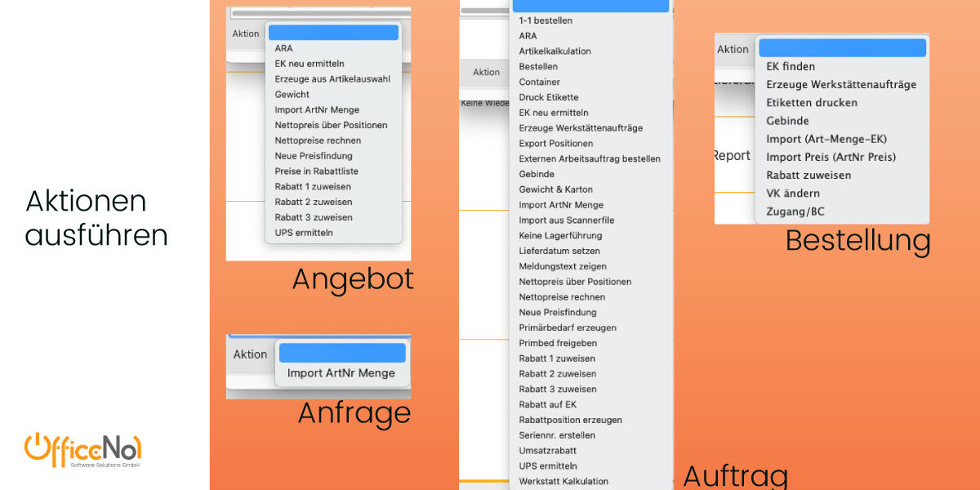980x490 pixels.
Task: Choose Nettopreise rechnen in Angebot menu
Action: [318, 140]
